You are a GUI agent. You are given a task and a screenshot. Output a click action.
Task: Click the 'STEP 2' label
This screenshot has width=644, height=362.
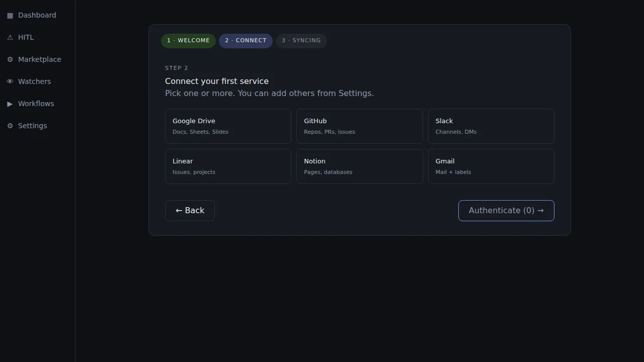coord(177,68)
